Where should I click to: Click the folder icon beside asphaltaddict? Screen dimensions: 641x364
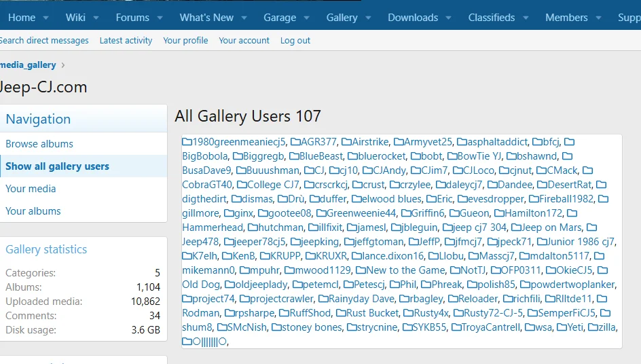[x=462, y=142]
